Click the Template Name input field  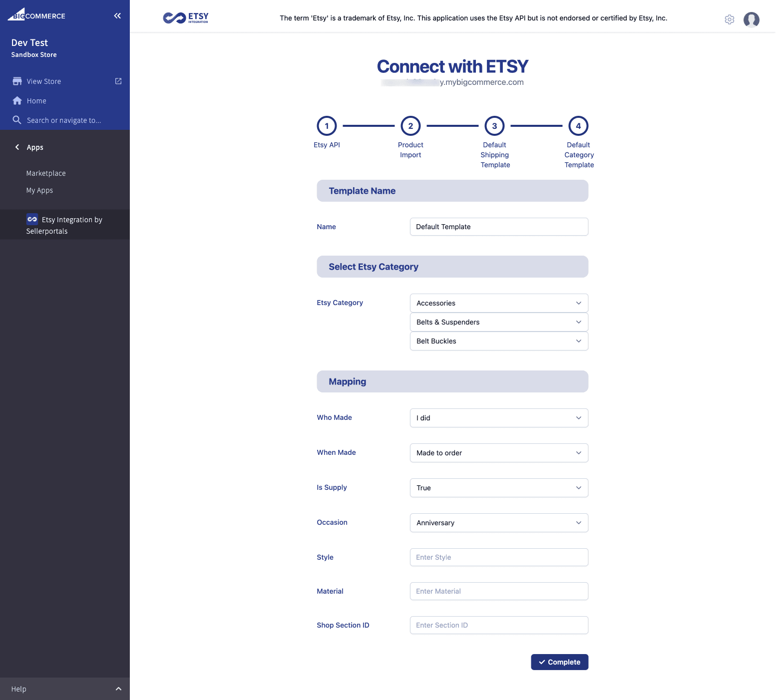pyautogui.click(x=499, y=227)
